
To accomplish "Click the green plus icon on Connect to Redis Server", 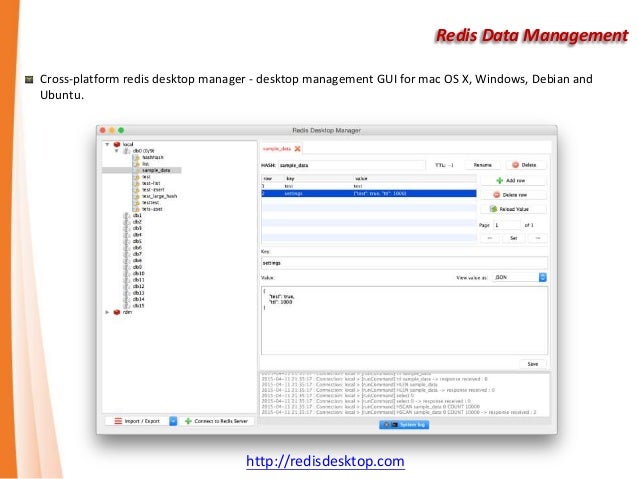I will click(x=188, y=421).
